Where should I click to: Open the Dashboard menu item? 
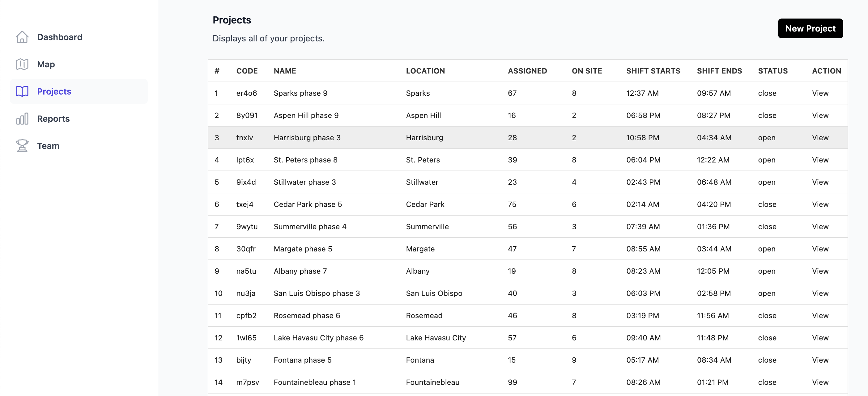(59, 37)
